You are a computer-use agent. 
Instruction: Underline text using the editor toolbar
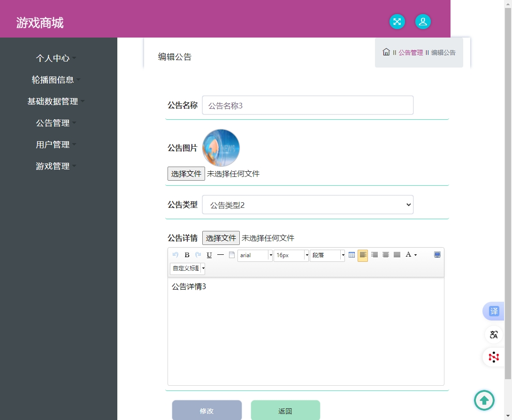tap(209, 255)
